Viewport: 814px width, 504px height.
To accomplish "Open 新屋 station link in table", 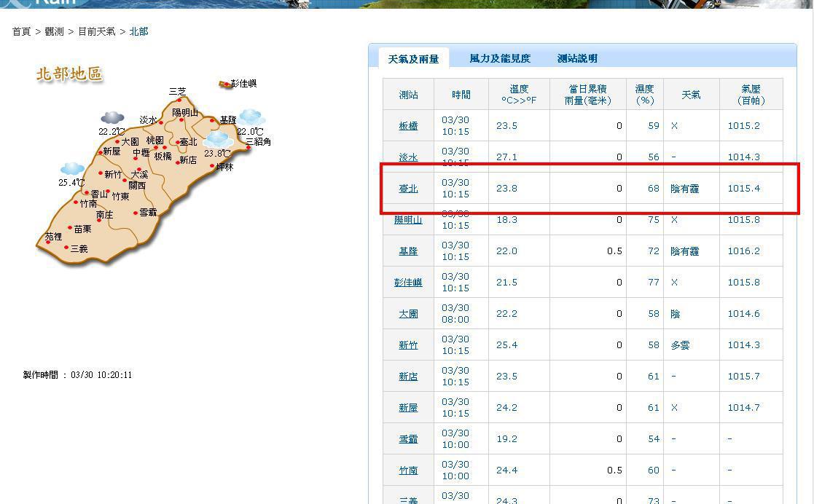I will tap(408, 407).
